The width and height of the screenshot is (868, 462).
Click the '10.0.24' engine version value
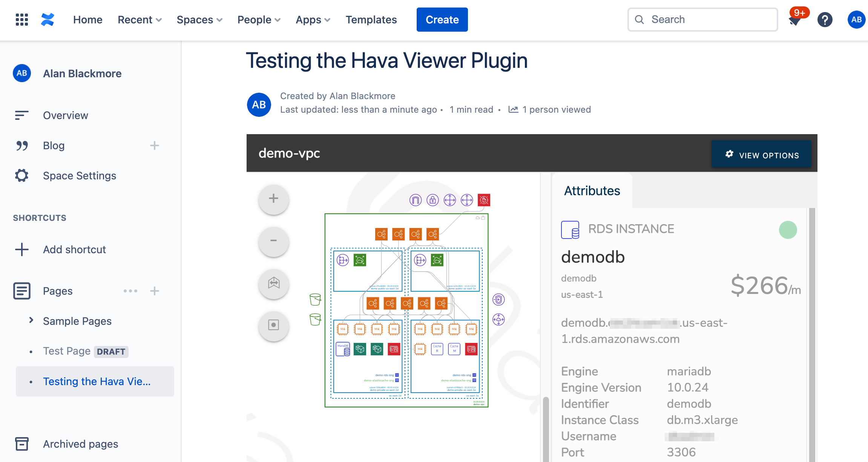688,387
